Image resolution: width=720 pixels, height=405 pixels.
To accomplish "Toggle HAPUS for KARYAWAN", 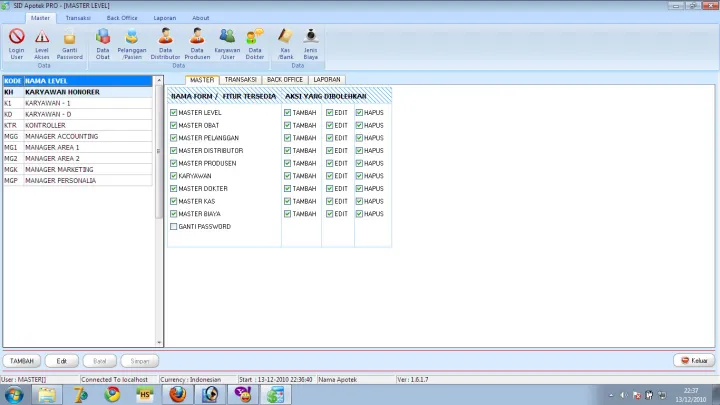I will coord(359,176).
